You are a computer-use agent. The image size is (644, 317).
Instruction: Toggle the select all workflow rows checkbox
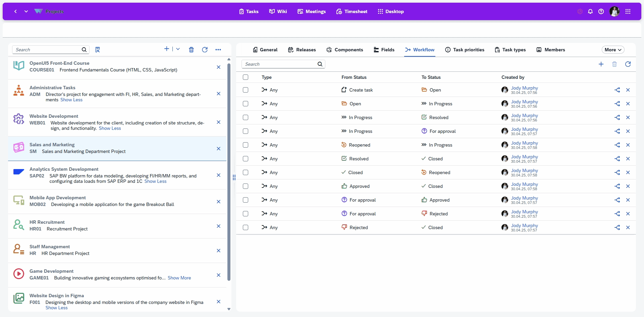pos(246,77)
